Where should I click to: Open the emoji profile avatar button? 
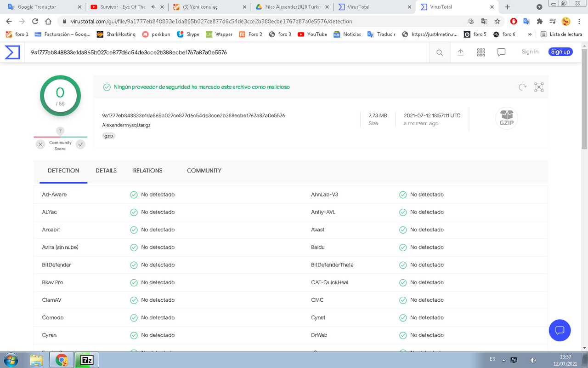[x=566, y=21]
